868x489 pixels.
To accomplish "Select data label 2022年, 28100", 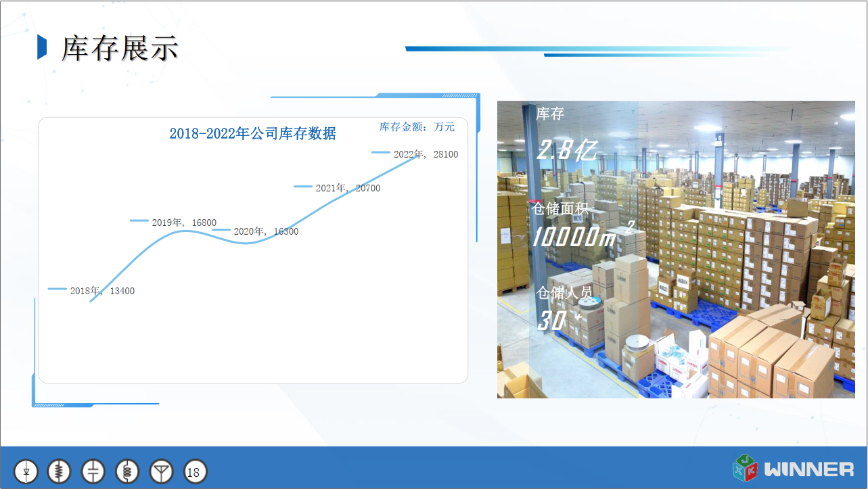I will [426, 154].
